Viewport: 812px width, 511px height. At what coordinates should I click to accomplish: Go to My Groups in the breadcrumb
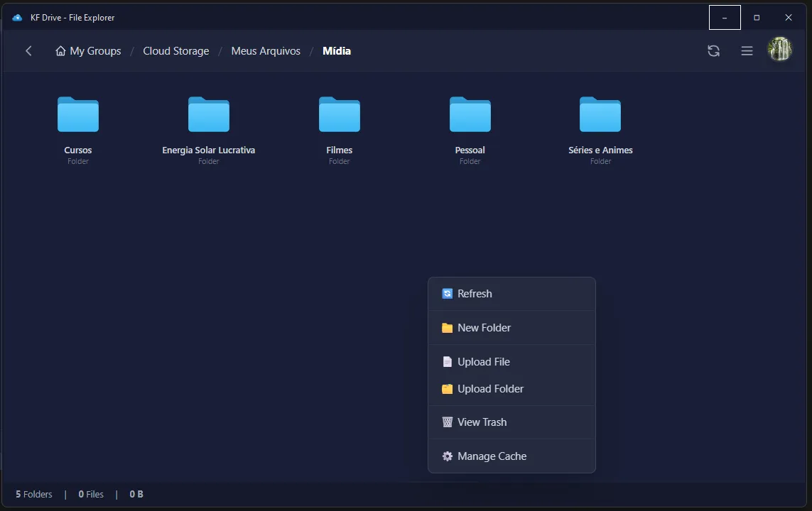click(x=88, y=51)
